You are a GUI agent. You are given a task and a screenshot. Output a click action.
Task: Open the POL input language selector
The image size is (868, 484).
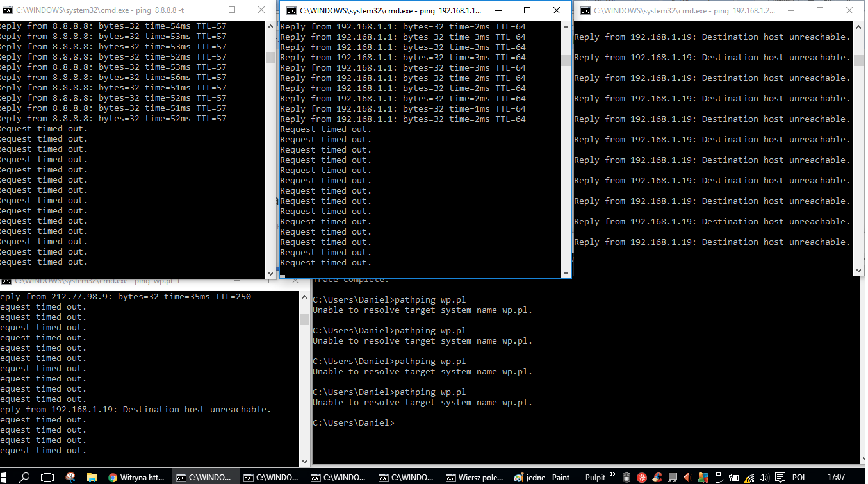tap(799, 477)
